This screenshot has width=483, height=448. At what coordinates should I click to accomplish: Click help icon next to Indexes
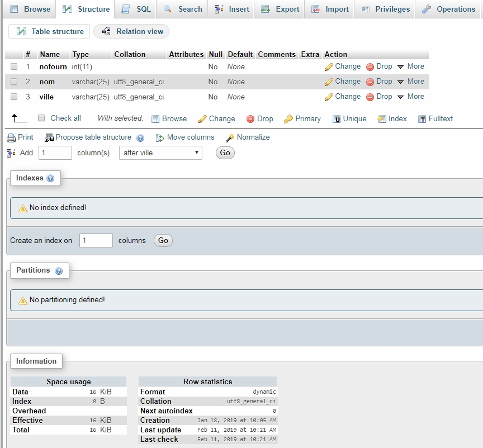pos(51,178)
